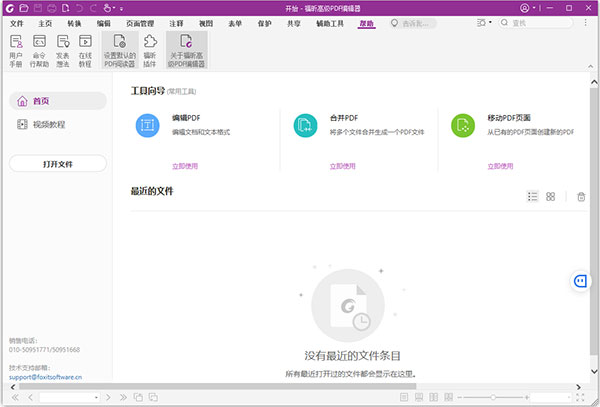Image resolution: width=600 pixels, height=407 pixels.
Task: Switch to the 主页 ribbon tab
Action: [45, 24]
